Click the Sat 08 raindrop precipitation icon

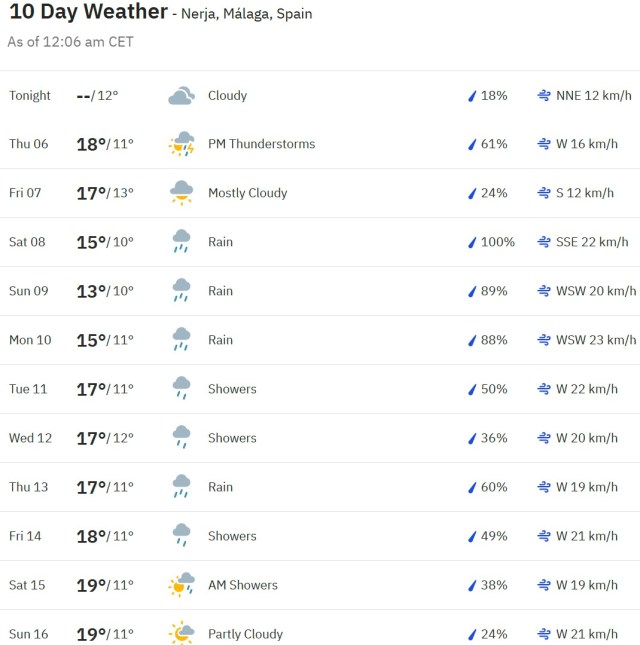(472, 242)
